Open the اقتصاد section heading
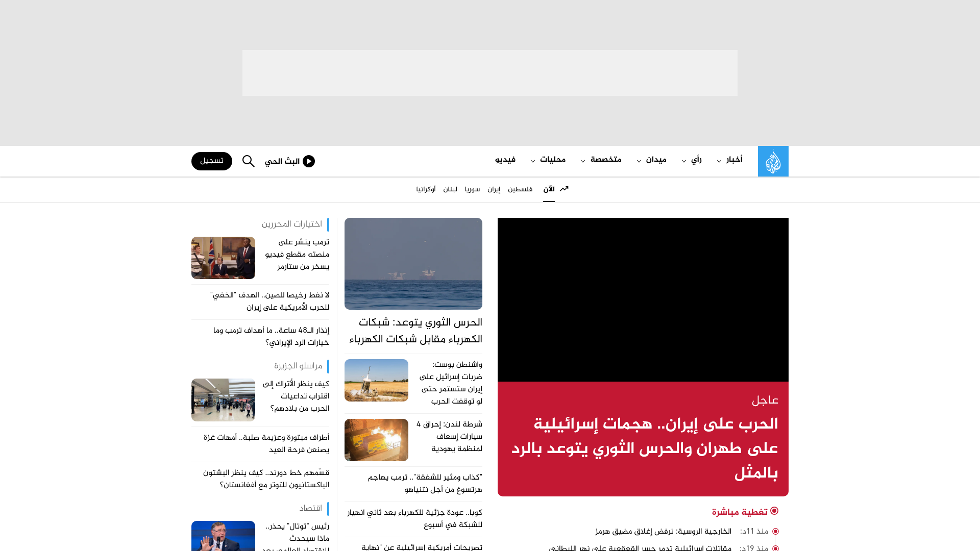 [x=310, y=509]
